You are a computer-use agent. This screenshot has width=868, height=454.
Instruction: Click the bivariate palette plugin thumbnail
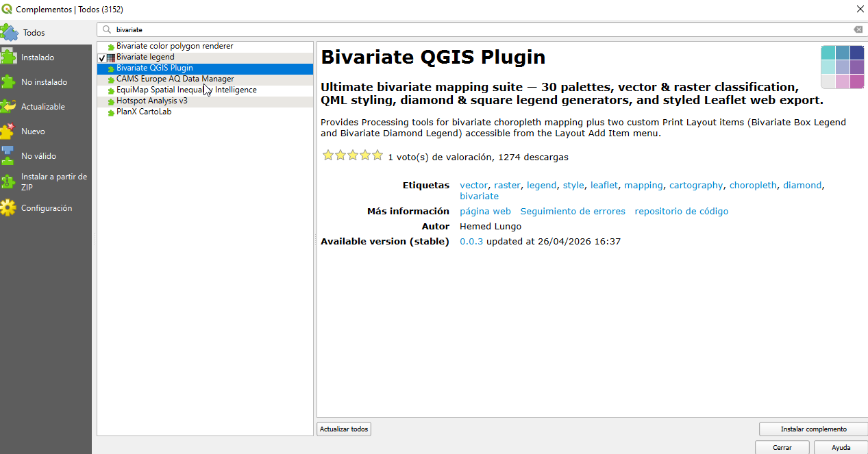[x=843, y=67]
